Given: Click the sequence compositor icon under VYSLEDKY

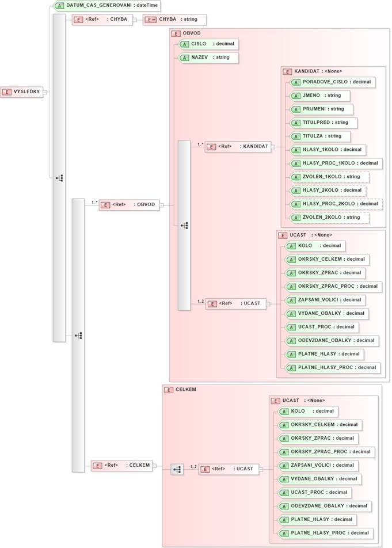Looking at the screenshot, I should click(59, 178).
